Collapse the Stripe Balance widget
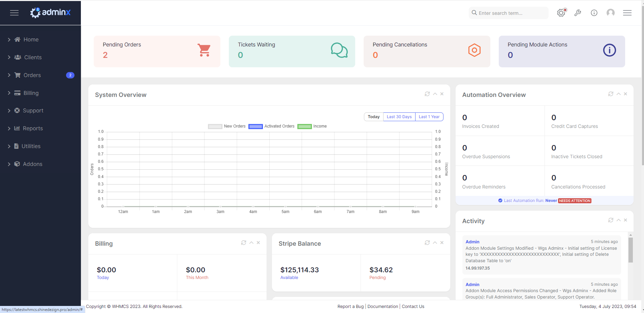Screen dimensions: 644x313 coord(435,243)
